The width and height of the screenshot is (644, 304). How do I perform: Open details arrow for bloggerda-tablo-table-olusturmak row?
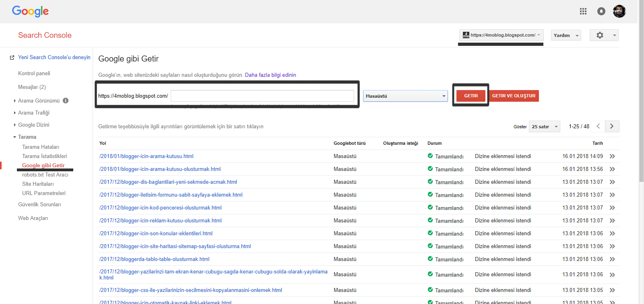click(612, 259)
